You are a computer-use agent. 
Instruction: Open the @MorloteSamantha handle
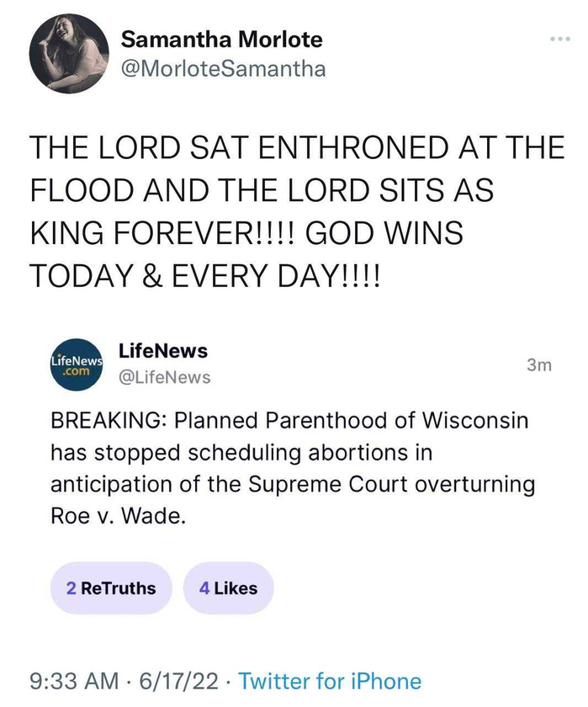(x=223, y=69)
